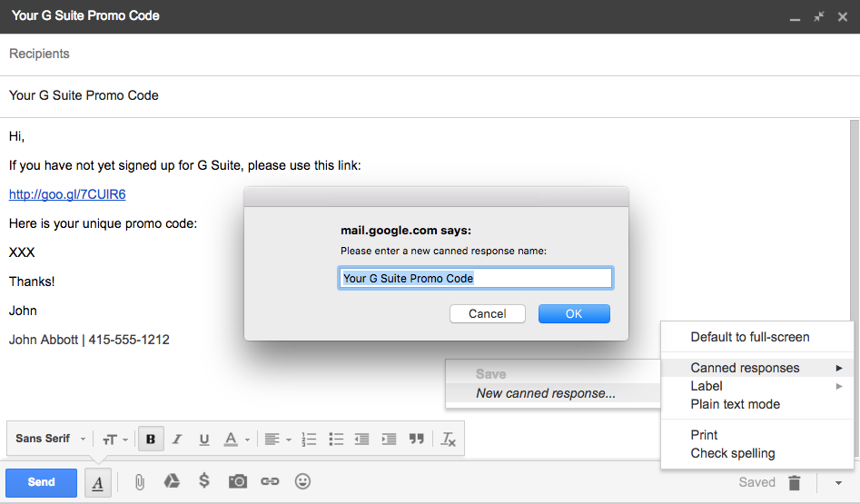This screenshot has height=504, width=860.
Task: Open Canned responses submenu
Action: (756, 368)
